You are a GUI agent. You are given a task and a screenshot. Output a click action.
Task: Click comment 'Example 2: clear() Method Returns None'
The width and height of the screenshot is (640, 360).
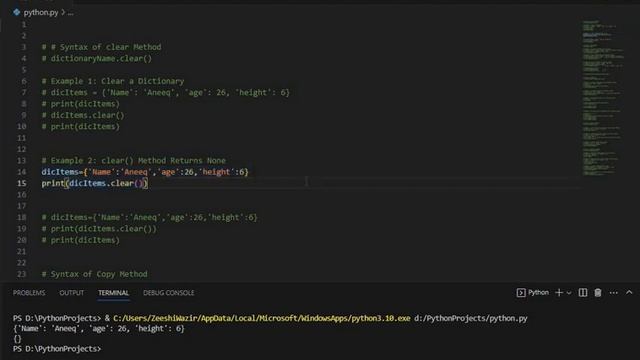click(133, 160)
